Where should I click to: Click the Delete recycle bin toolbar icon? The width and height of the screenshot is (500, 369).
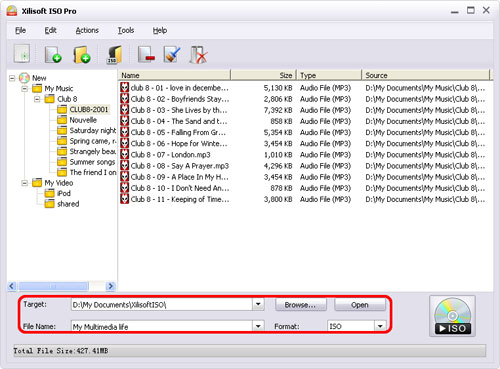point(199,54)
